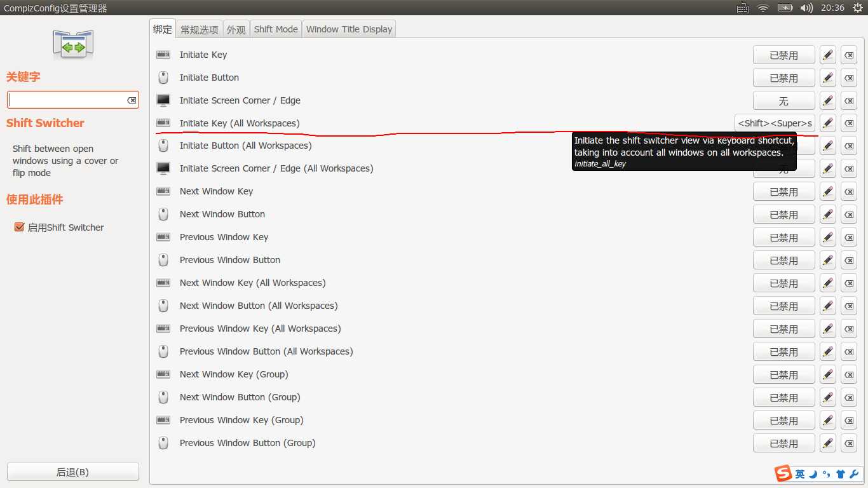The image size is (868, 488).
Task: Edit Next Window Button binding with the pencil icon
Action: (827, 215)
